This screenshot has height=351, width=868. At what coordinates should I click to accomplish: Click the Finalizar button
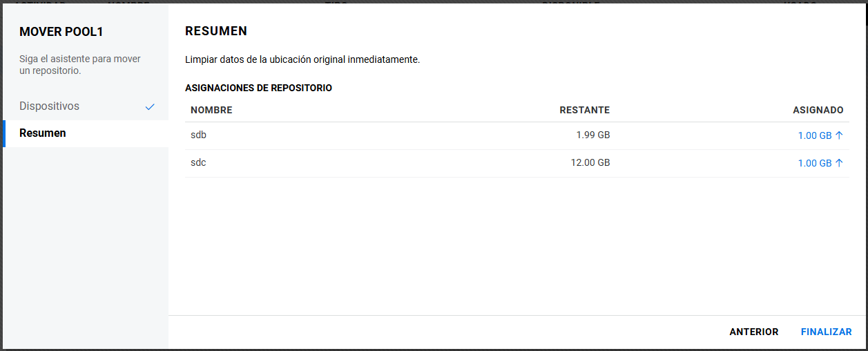pos(826,332)
